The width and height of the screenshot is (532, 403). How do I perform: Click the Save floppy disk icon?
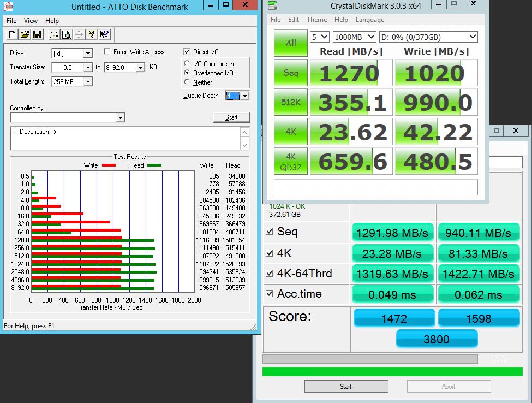pyautogui.click(x=37, y=35)
